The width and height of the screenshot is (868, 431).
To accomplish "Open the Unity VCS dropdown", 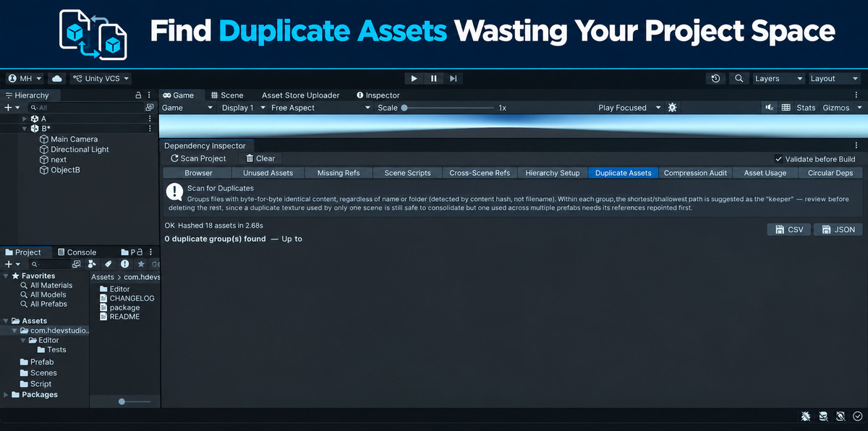I will click(x=101, y=78).
